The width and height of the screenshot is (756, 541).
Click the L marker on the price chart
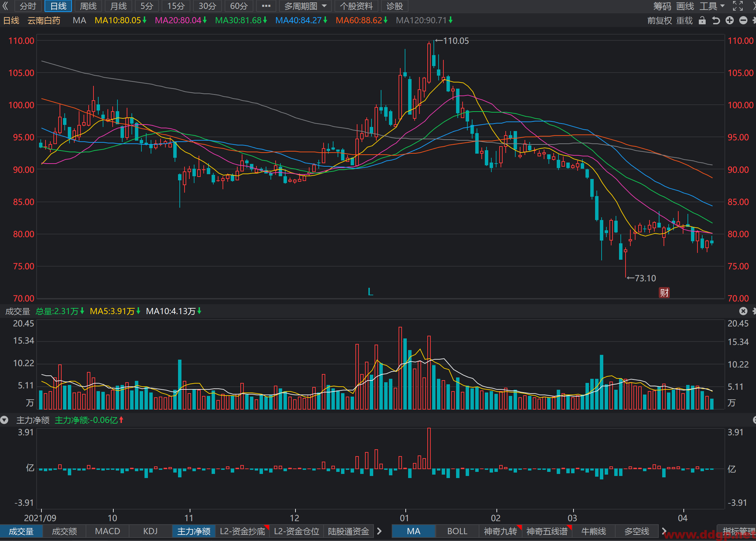370,292
